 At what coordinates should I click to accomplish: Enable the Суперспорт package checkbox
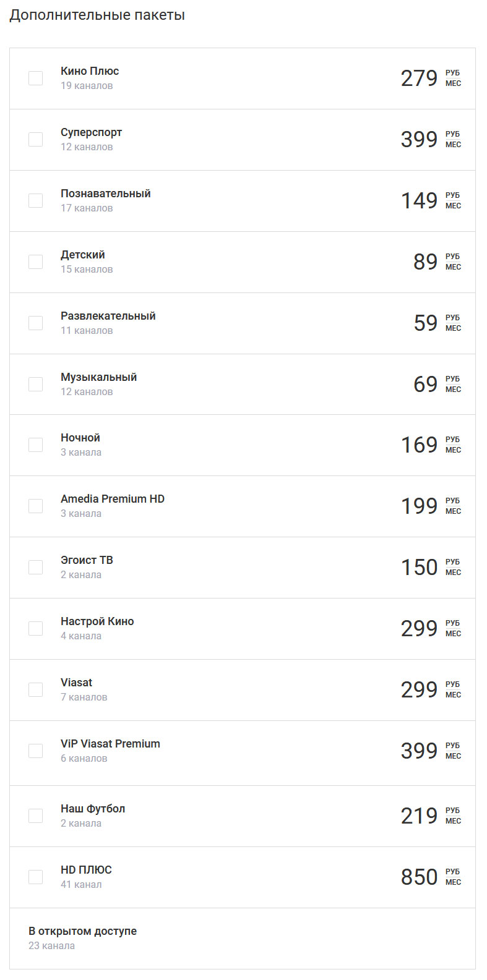[36, 139]
